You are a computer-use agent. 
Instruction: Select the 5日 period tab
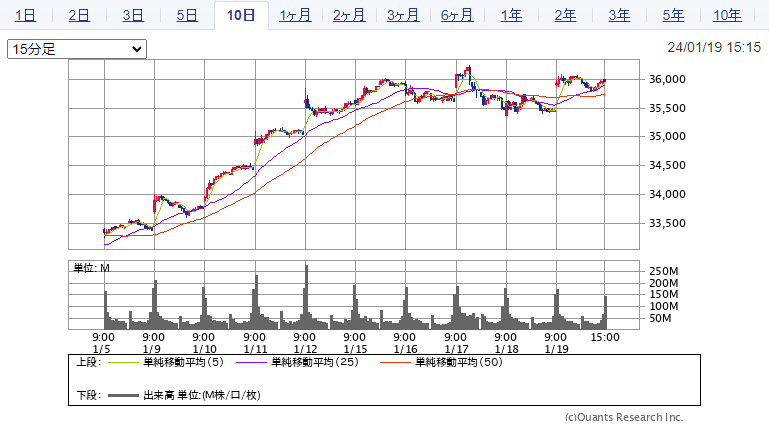click(x=187, y=15)
